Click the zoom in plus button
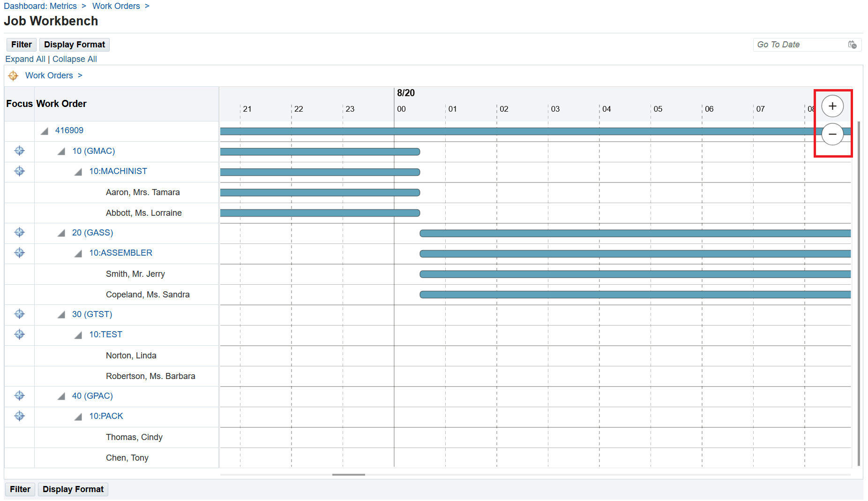Viewport: 868px width, 501px height. pos(832,106)
